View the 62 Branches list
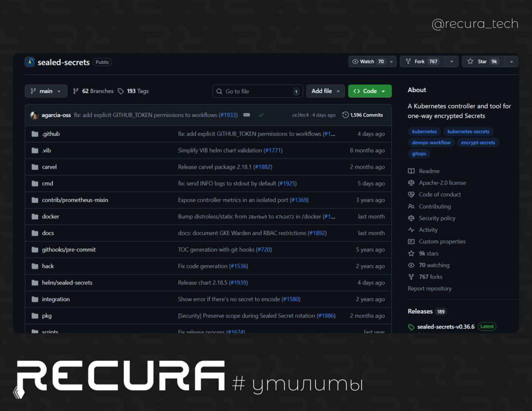Viewport: 532px width, 411px height. pyautogui.click(x=93, y=91)
